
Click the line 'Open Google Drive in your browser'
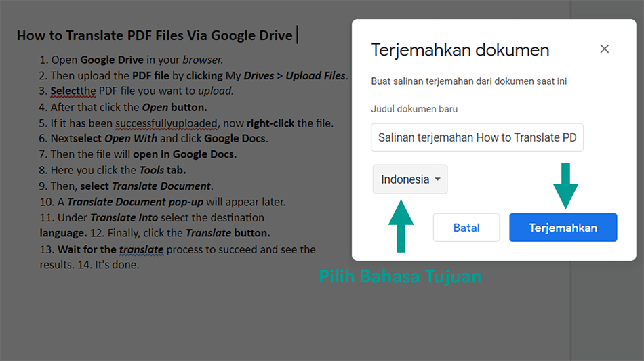pyautogui.click(x=131, y=60)
